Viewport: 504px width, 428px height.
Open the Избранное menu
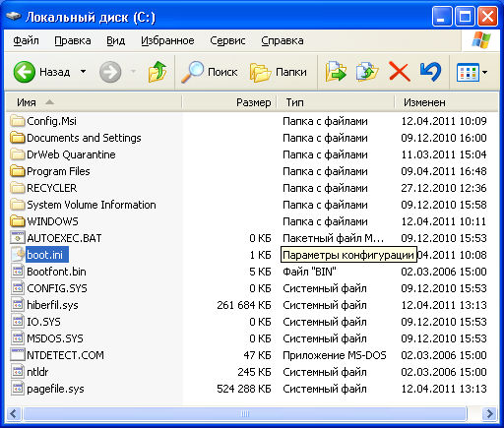167,40
